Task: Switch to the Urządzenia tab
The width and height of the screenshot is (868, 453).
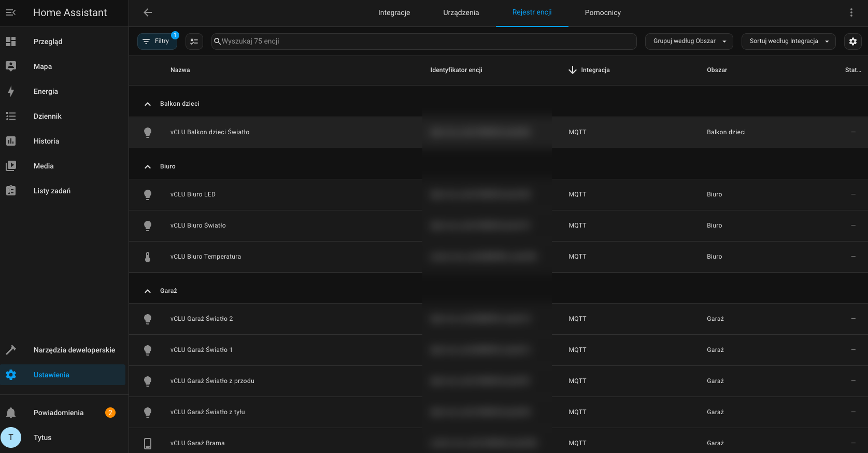Action: point(461,13)
